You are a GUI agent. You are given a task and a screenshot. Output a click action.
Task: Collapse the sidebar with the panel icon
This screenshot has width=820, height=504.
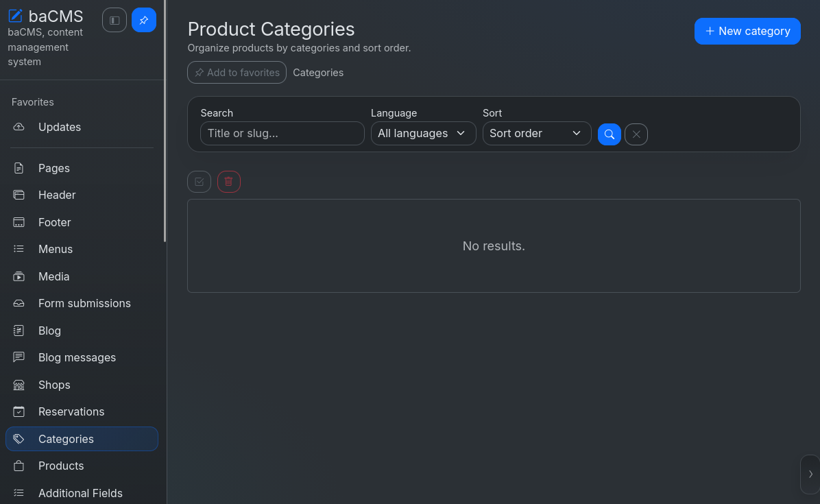pyautogui.click(x=114, y=21)
